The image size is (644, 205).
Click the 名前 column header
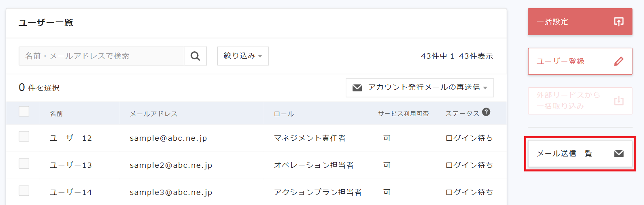pos(56,114)
